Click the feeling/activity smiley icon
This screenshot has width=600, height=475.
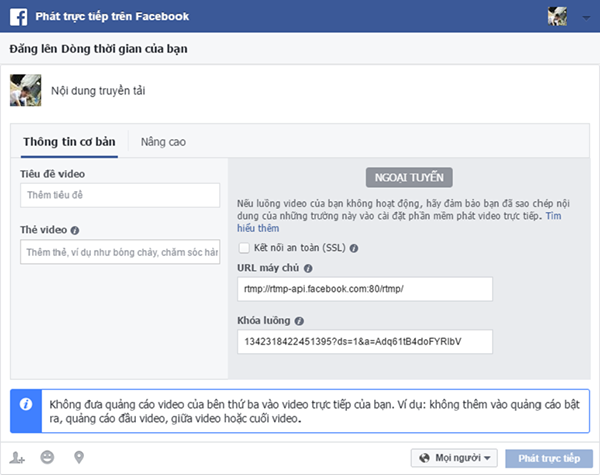click(x=47, y=457)
